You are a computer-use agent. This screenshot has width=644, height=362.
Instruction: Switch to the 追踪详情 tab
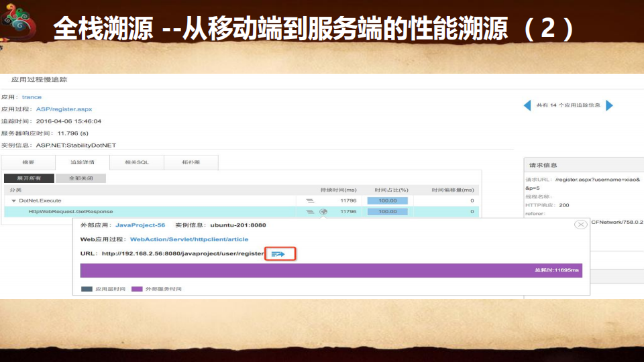82,162
